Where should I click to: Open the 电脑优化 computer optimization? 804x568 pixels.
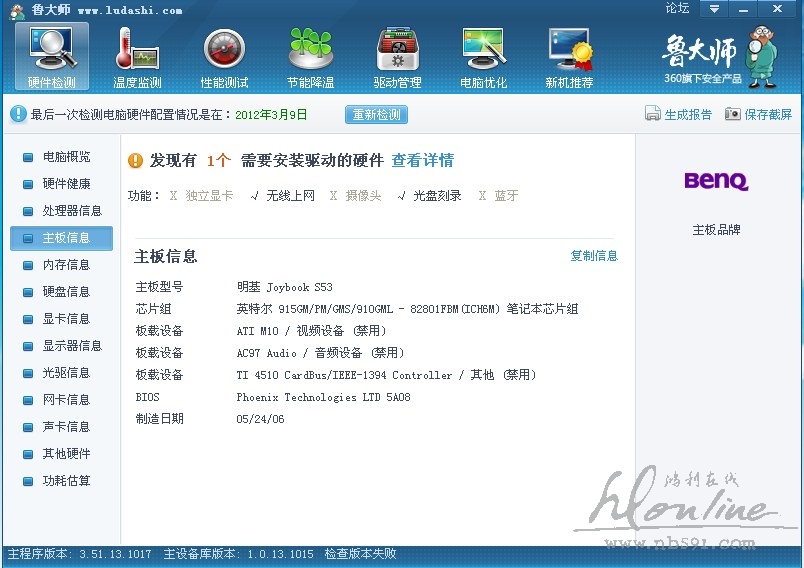point(484,57)
